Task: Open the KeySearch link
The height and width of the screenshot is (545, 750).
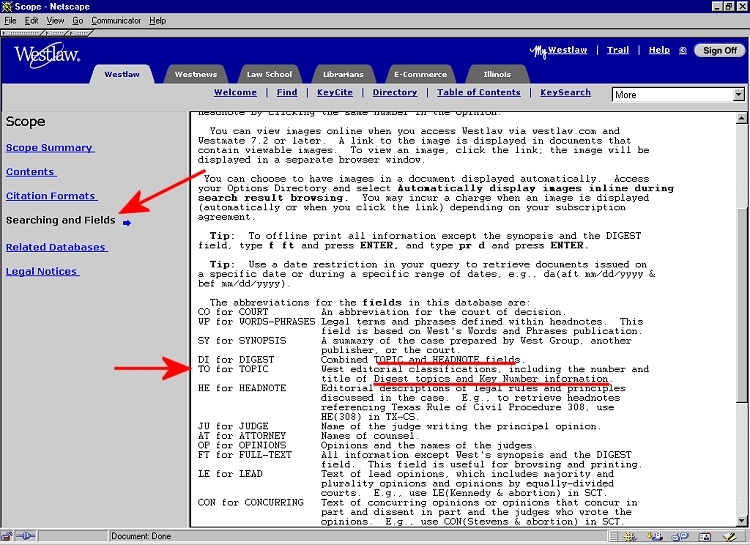Action: pyautogui.click(x=565, y=92)
